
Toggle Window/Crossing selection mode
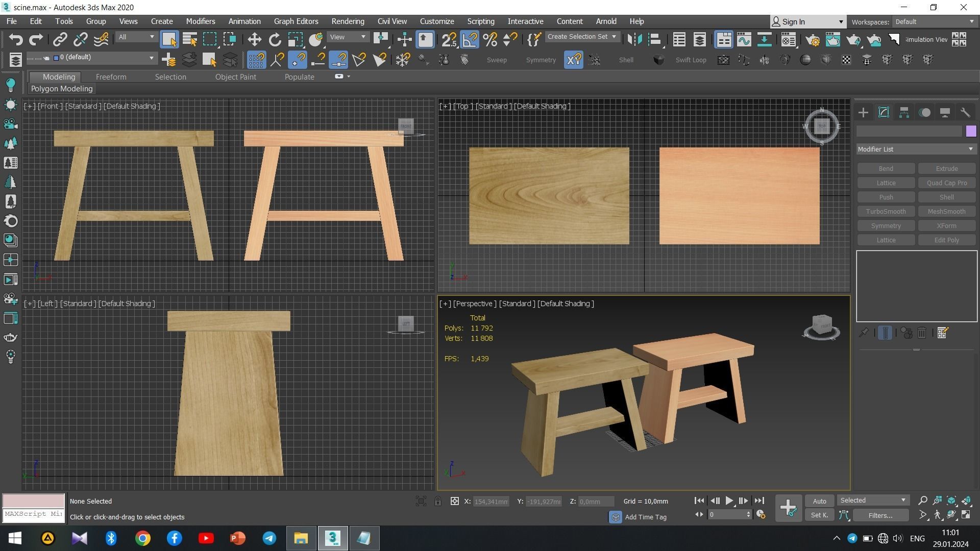[230, 39]
